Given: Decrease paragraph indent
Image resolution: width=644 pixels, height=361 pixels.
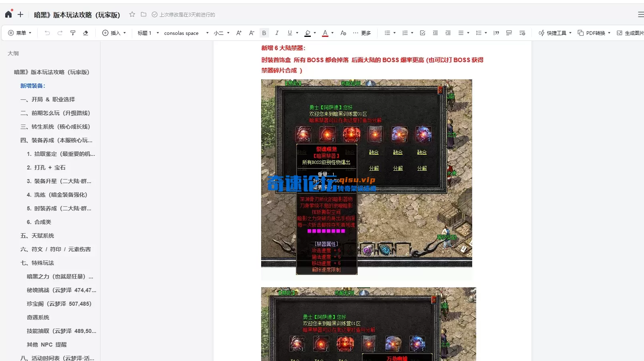Looking at the screenshot, I should point(435,33).
